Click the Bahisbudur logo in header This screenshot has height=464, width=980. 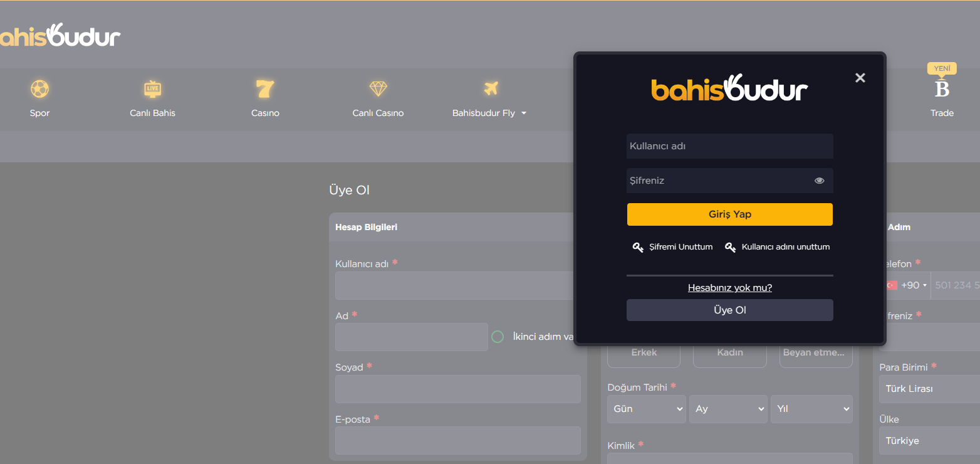60,36
